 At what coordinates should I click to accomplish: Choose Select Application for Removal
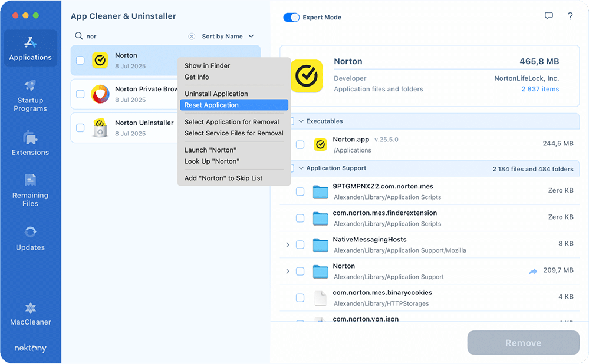pos(234,122)
